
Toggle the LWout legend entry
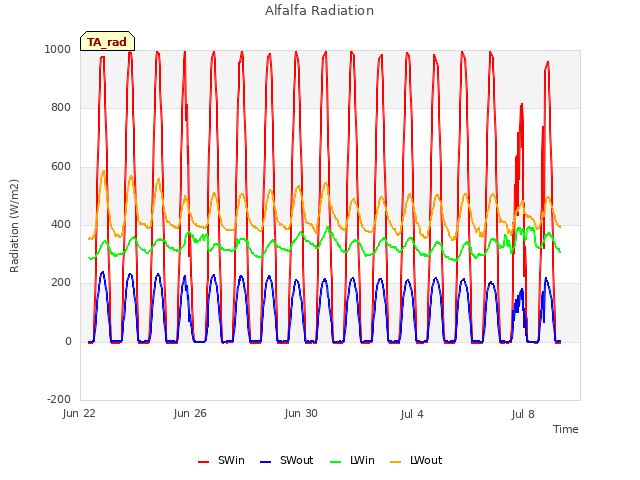(416, 460)
